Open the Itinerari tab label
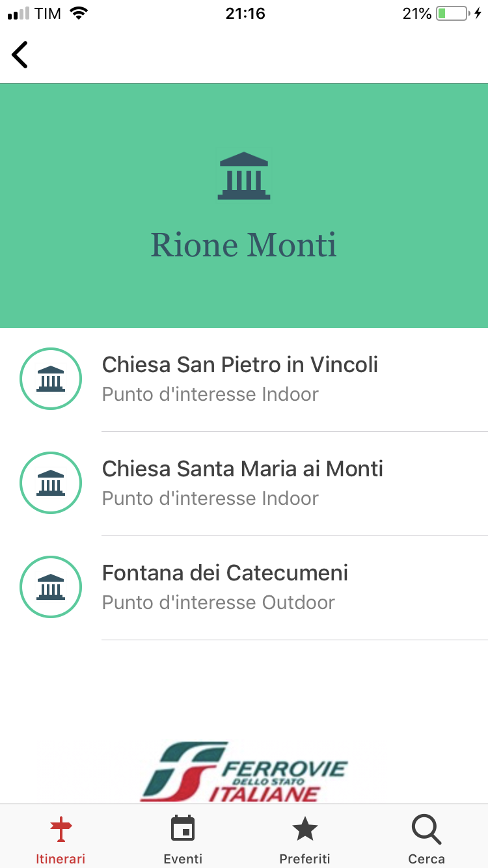This screenshot has height=868, width=488. 61,859
